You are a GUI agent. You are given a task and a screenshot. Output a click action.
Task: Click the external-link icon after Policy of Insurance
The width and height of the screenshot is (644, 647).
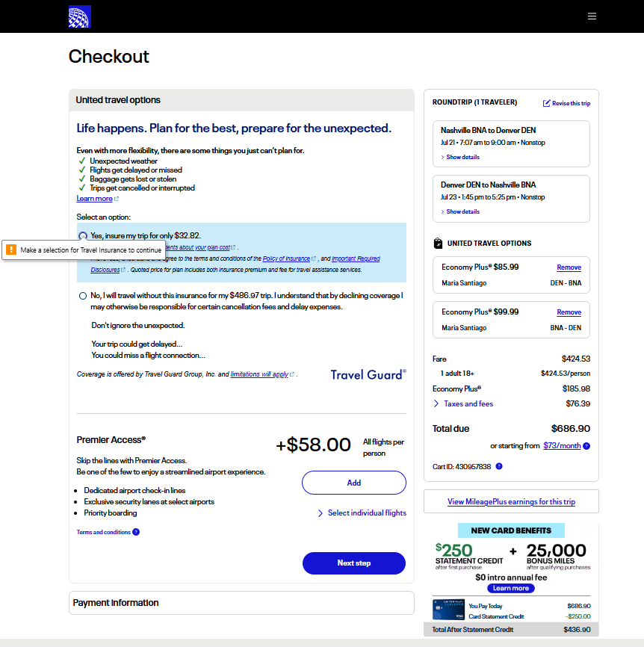(x=314, y=259)
